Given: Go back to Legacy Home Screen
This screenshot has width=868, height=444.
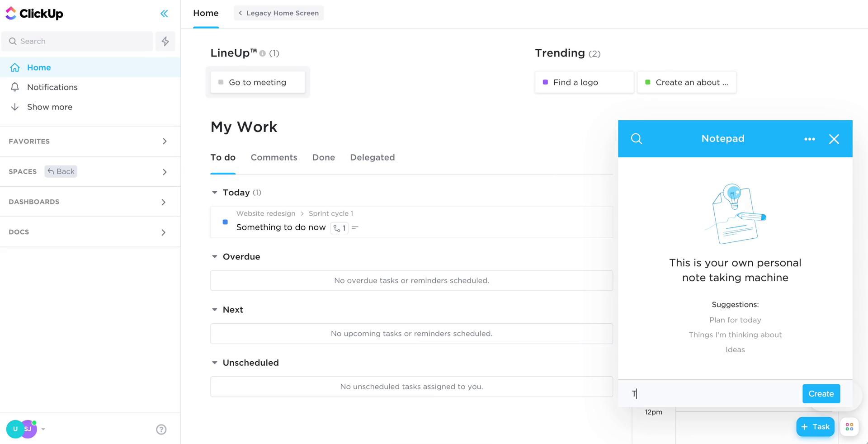Looking at the screenshot, I should click(278, 13).
